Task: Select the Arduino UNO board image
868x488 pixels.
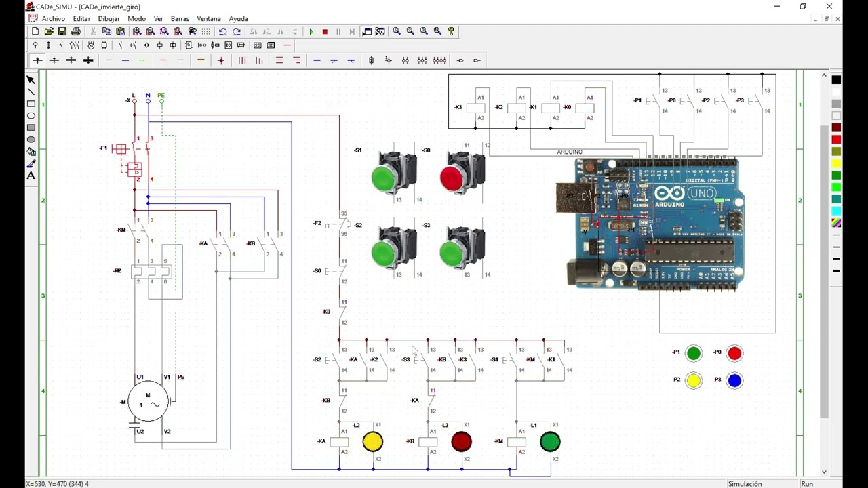Action: coord(650,224)
